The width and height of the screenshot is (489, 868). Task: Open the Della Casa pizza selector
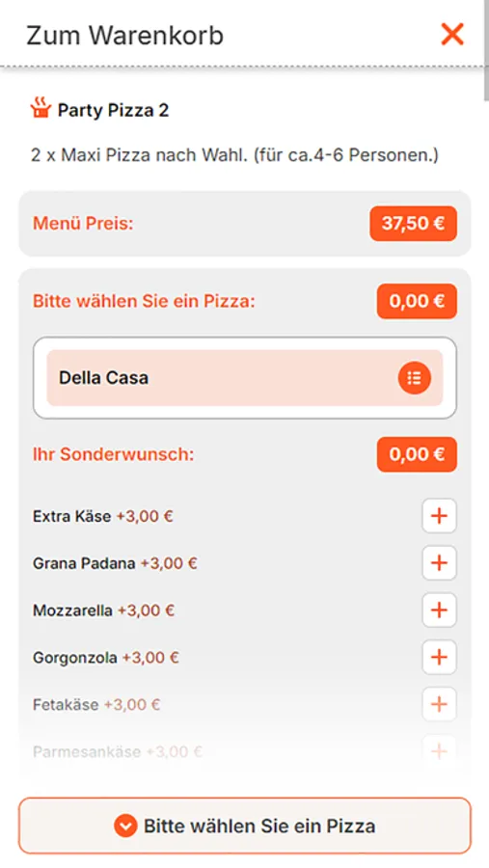tap(245, 378)
